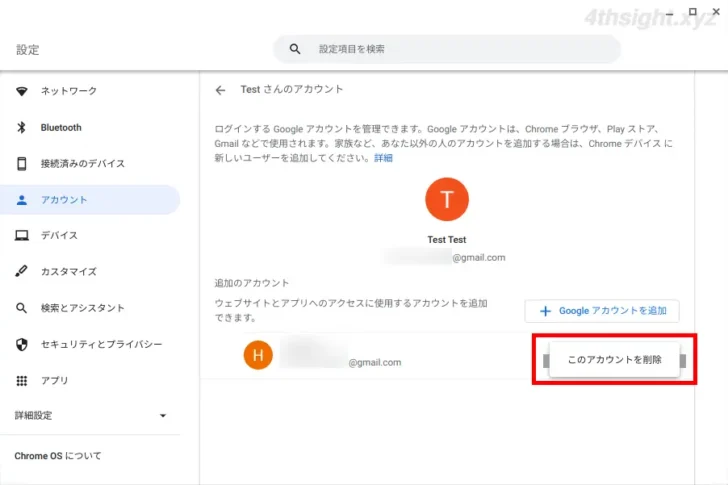Open 検索とアシスタント section
This screenshot has height=485, width=728.
point(83,308)
